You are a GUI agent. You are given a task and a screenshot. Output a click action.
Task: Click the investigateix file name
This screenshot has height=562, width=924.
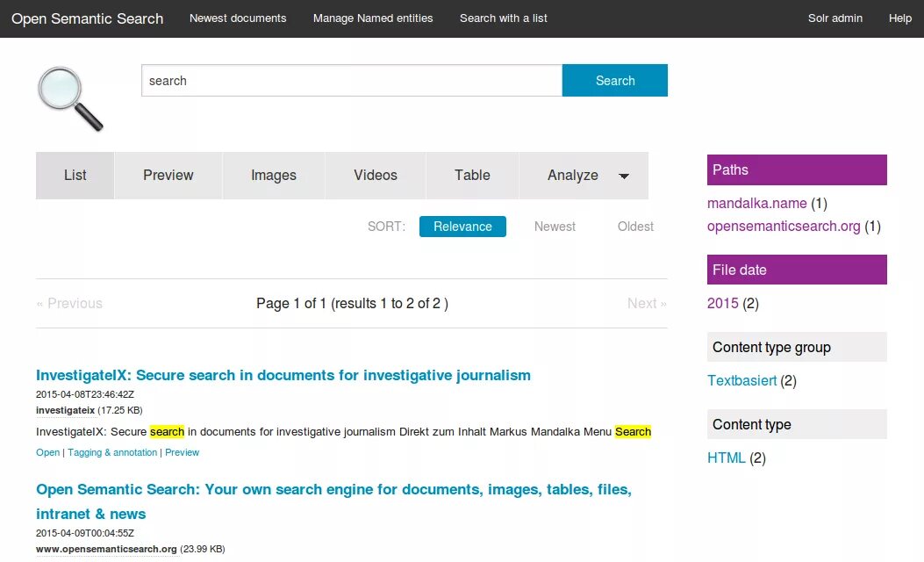(66, 410)
